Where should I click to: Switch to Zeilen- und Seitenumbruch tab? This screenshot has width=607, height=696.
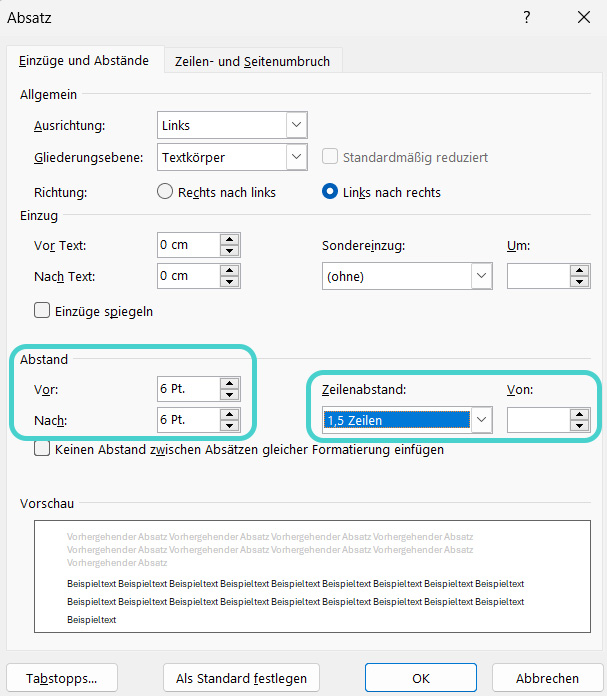tap(252, 61)
